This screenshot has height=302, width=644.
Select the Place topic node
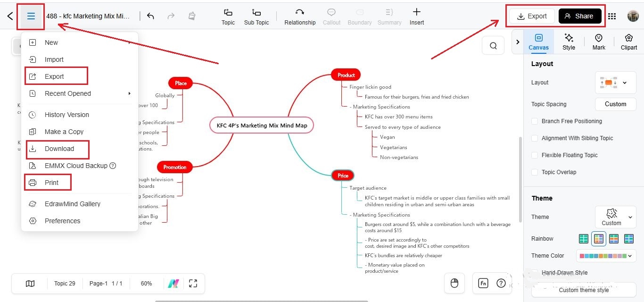181,83
